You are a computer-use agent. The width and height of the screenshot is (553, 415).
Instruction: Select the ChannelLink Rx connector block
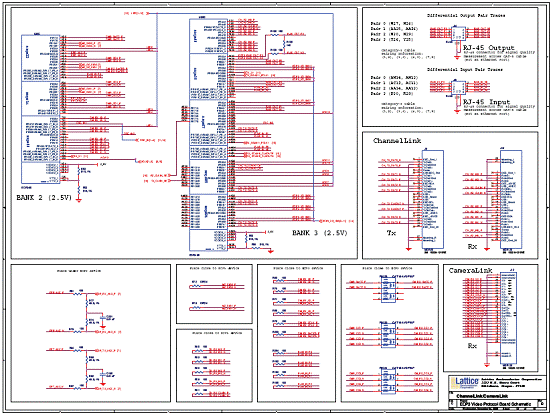(511, 200)
